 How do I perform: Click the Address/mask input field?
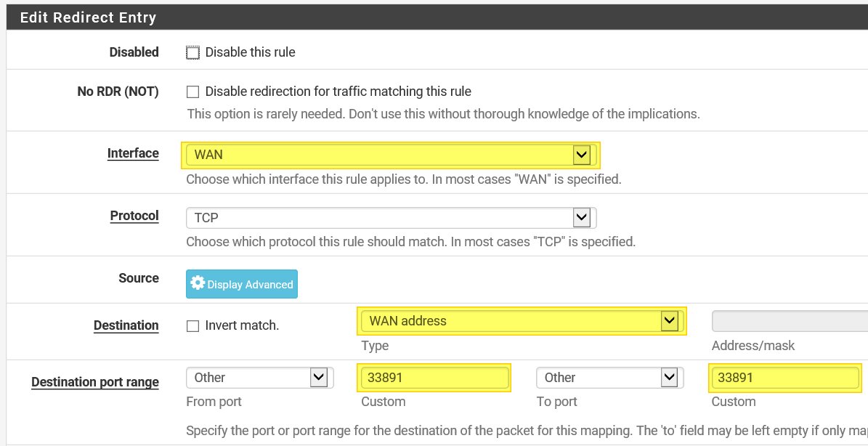point(790,320)
